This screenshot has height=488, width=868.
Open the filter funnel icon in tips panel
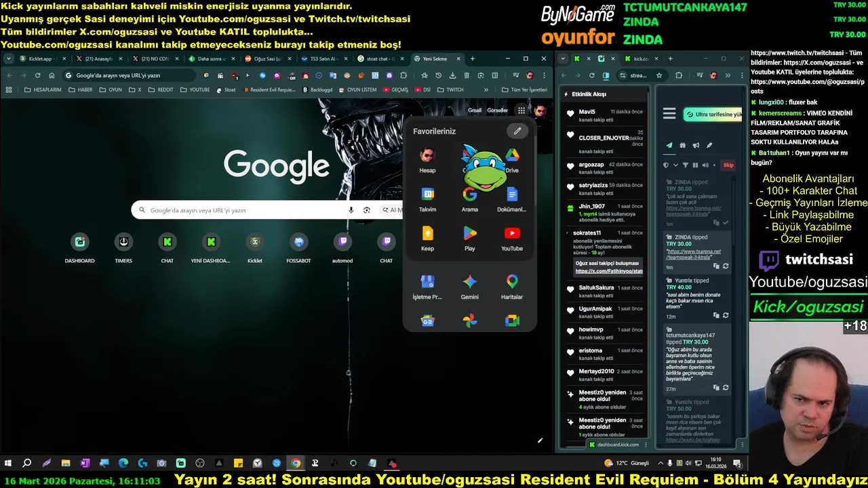coord(685,165)
